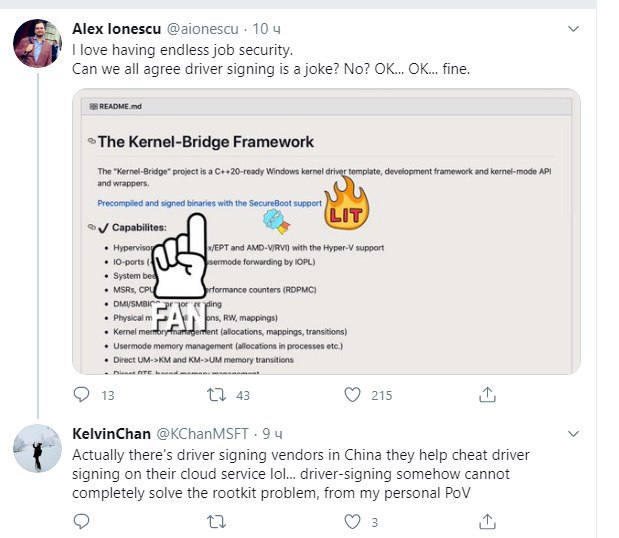Reply to KelvinChan's tweet
The image size is (619, 538).
point(82,521)
